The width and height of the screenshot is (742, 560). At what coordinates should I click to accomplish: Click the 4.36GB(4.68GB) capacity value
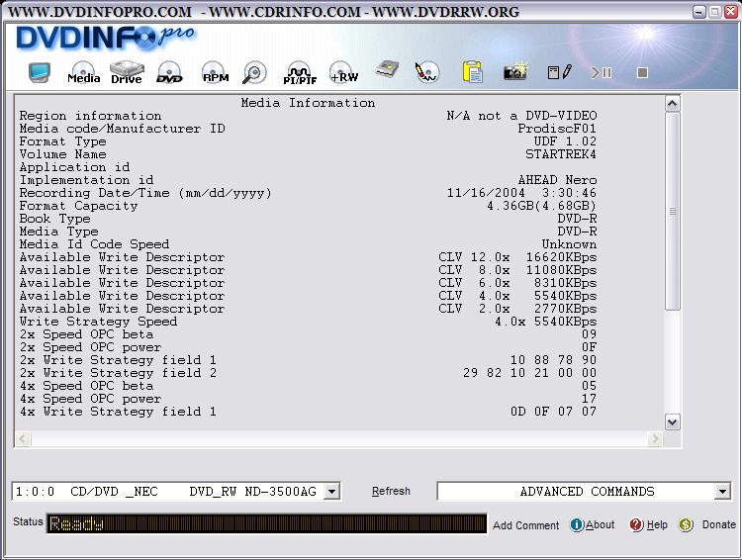[x=541, y=206]
